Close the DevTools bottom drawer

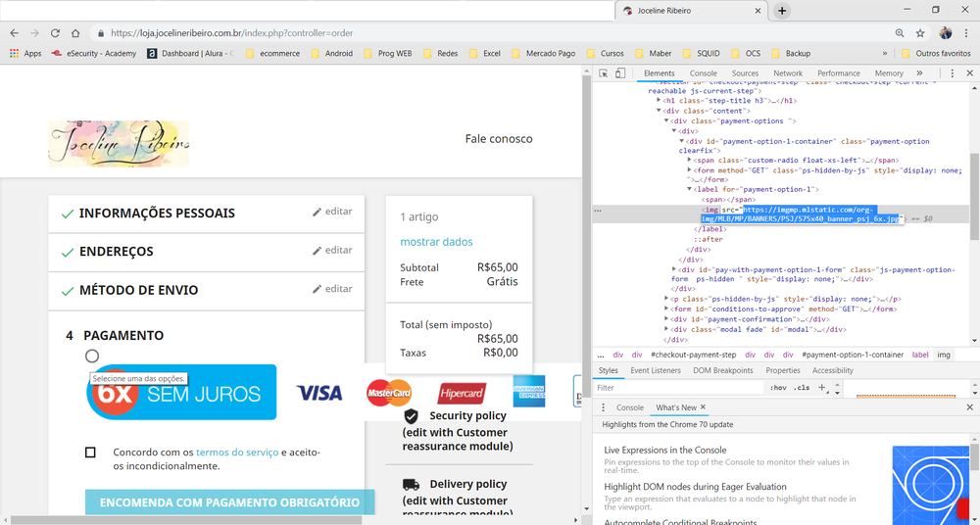tap(969, 407)
